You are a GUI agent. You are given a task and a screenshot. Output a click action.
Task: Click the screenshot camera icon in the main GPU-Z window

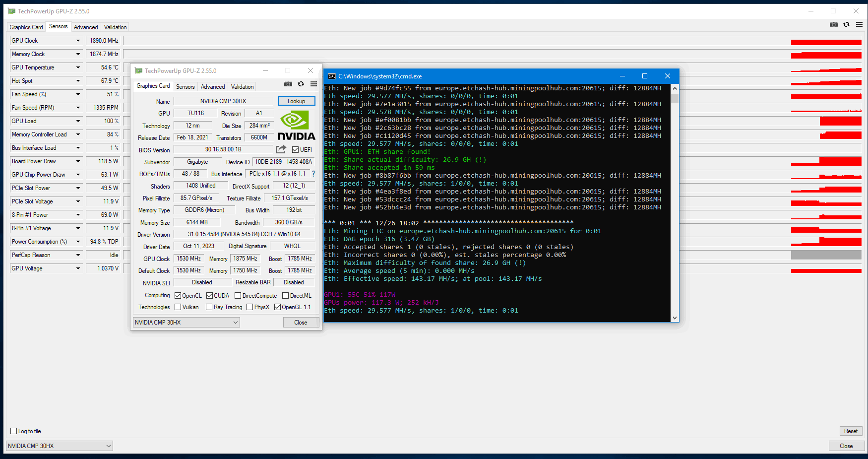[834, 24]
